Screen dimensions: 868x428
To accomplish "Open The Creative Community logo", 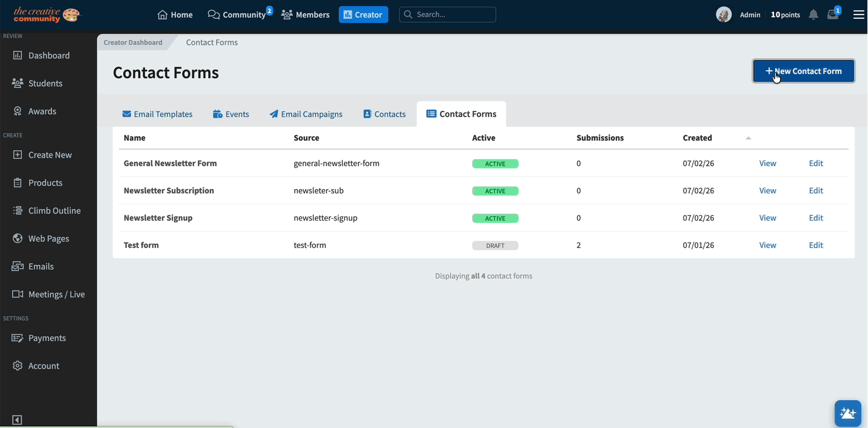I will [46, 15].
